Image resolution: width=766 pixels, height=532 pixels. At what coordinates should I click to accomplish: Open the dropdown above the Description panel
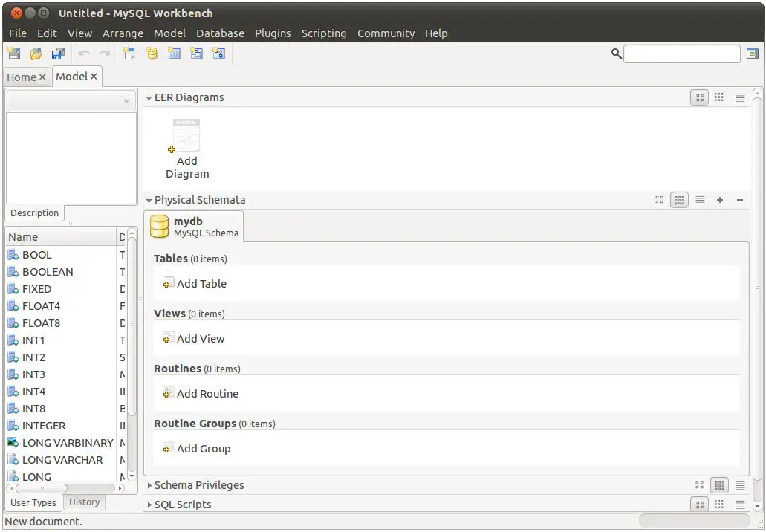[x=71, y=101]
